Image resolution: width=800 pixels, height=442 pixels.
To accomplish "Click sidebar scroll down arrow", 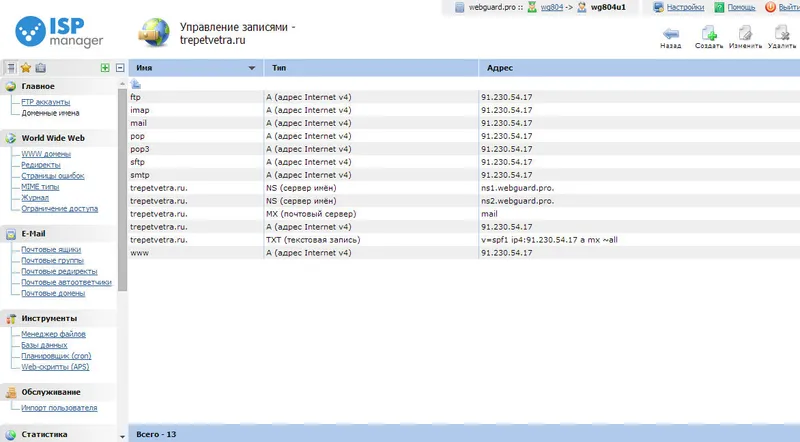I will (122, 436).
